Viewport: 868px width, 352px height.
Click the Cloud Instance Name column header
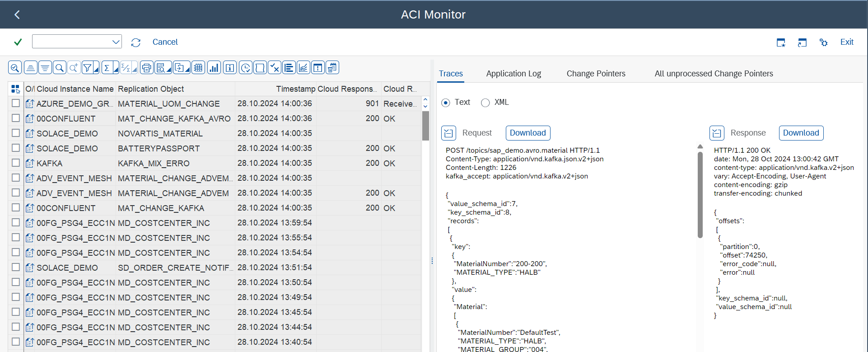[x=75, y=89]
